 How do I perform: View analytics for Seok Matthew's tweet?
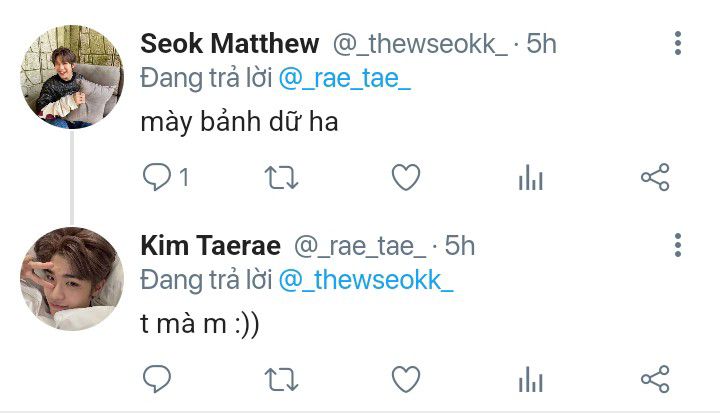pos(531,177)
